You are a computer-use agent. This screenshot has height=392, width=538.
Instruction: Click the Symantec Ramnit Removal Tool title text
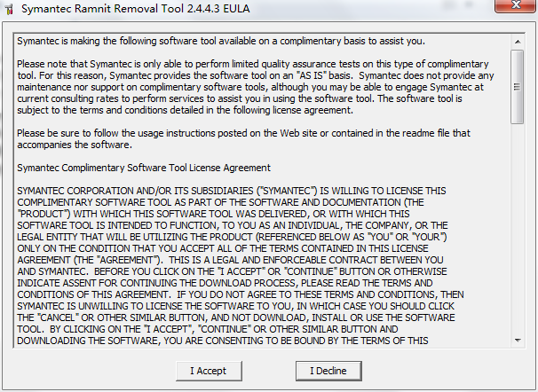coord(135,9)
